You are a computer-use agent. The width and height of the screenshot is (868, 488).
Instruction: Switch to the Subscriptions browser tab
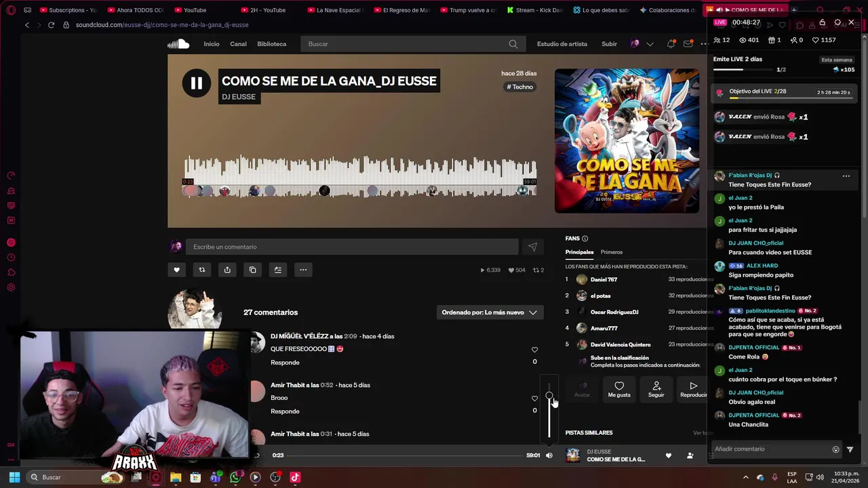pos(68,10)
